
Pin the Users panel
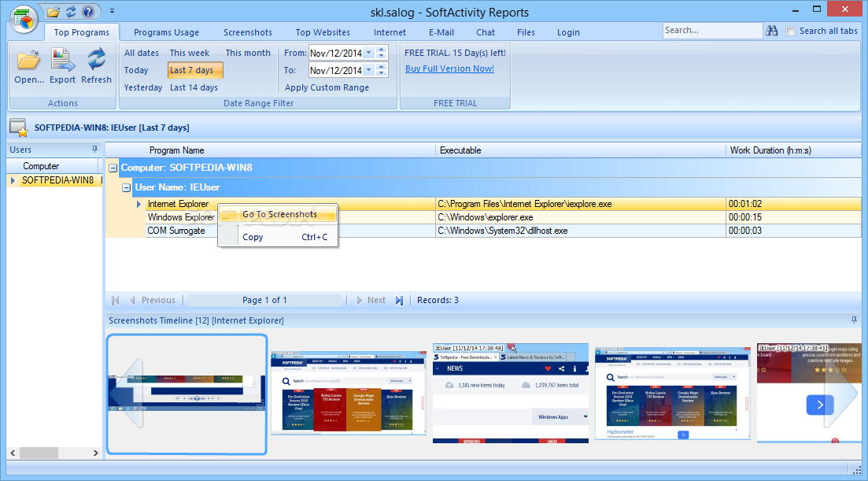click(x=94, y=149)
